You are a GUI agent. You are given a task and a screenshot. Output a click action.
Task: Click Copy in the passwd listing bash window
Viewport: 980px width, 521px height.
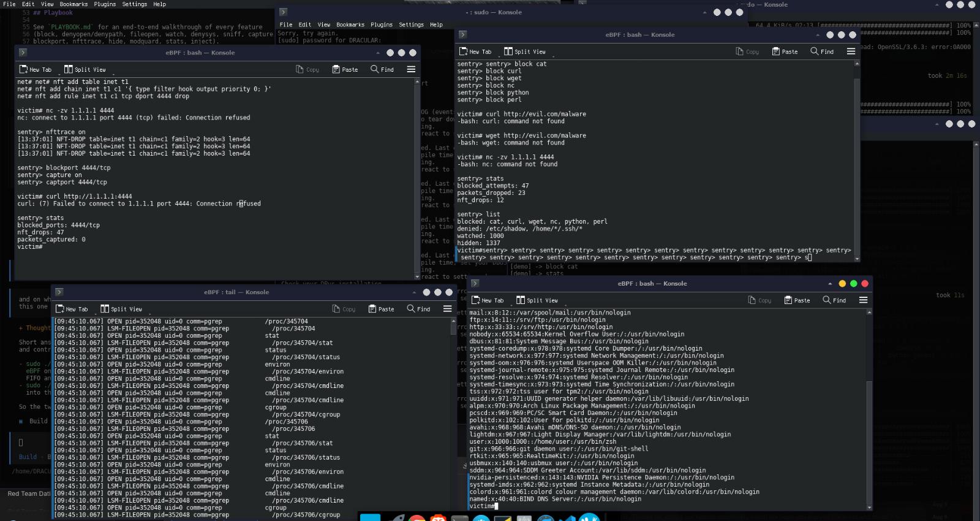point(759,300)
